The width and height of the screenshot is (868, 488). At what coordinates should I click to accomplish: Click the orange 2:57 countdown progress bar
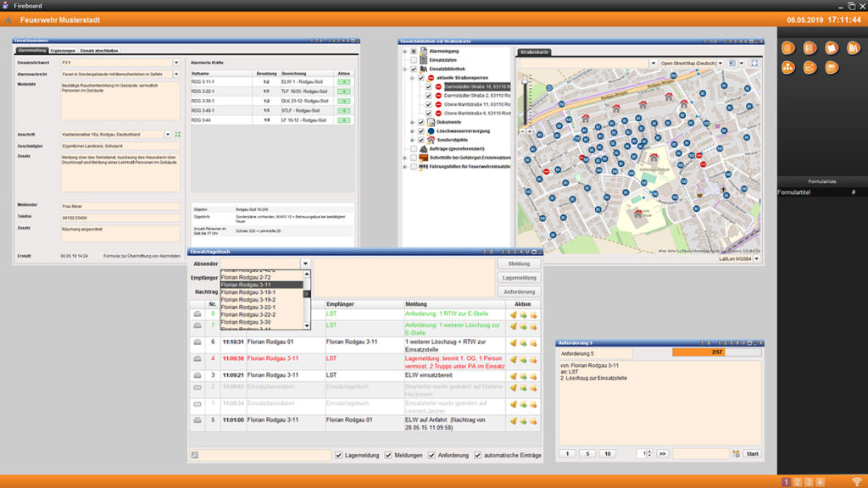pyautogui.click(x=717, y=352)
